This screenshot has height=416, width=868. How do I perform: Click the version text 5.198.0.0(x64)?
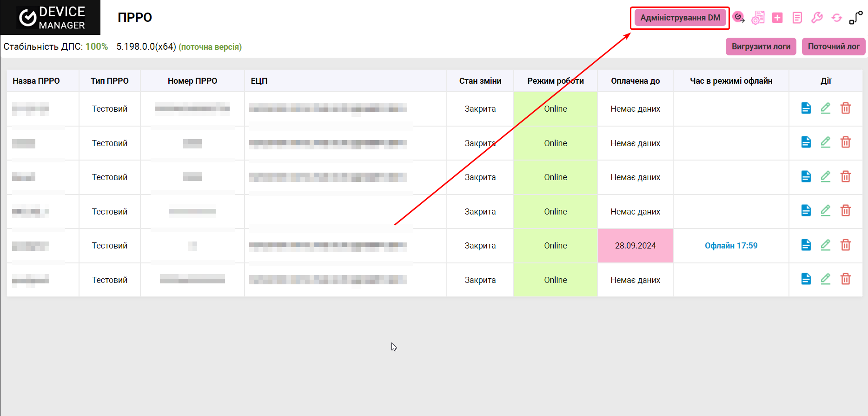coord(146,47)
